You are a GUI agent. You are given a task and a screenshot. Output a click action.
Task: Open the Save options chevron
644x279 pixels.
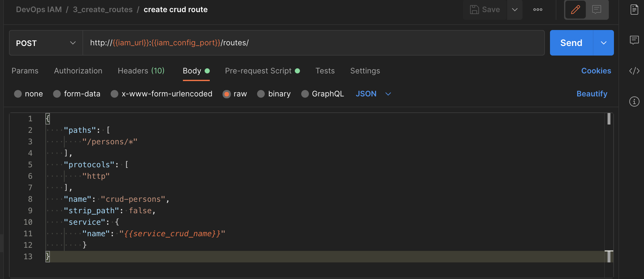[x=515, y=10]
